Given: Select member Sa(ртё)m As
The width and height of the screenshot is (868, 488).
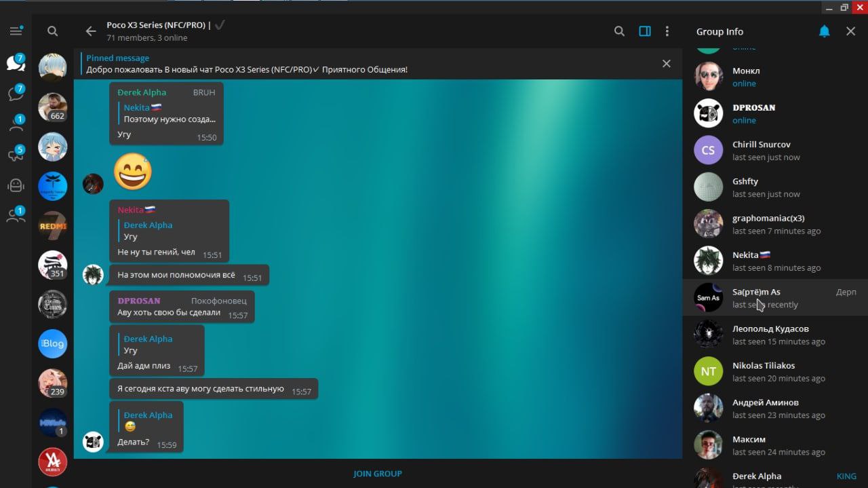Looking at the screenshot, I should coord(775,298).
